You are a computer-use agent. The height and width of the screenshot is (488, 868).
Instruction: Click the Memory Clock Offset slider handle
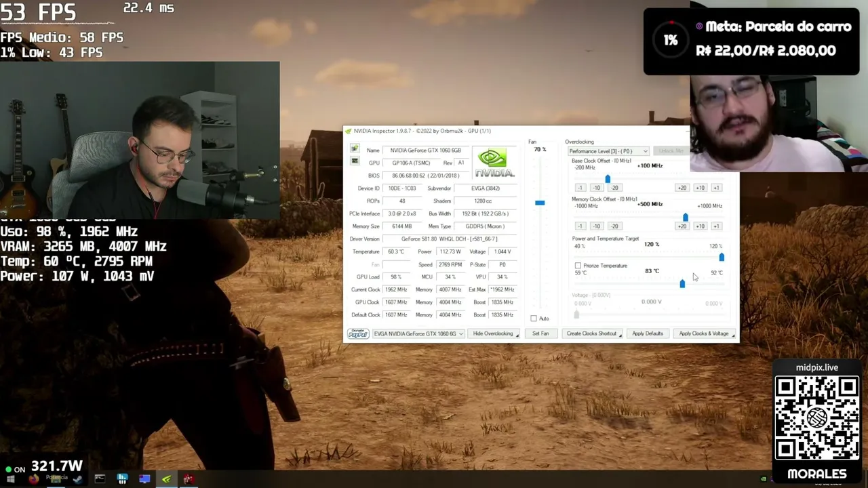click(x=685, y=217)
